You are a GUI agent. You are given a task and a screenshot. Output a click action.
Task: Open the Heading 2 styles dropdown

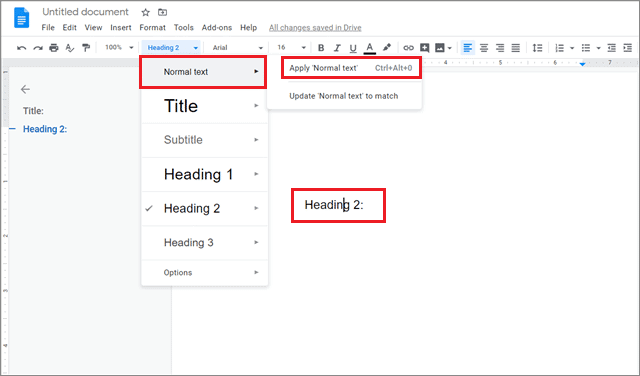(x=171, y=48)
